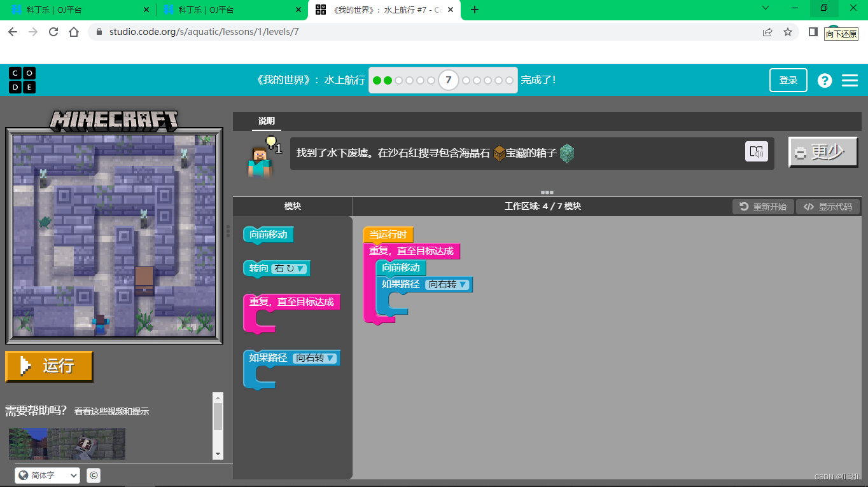Click the help panel scrollbar down arrow

[x=218, y=454]
